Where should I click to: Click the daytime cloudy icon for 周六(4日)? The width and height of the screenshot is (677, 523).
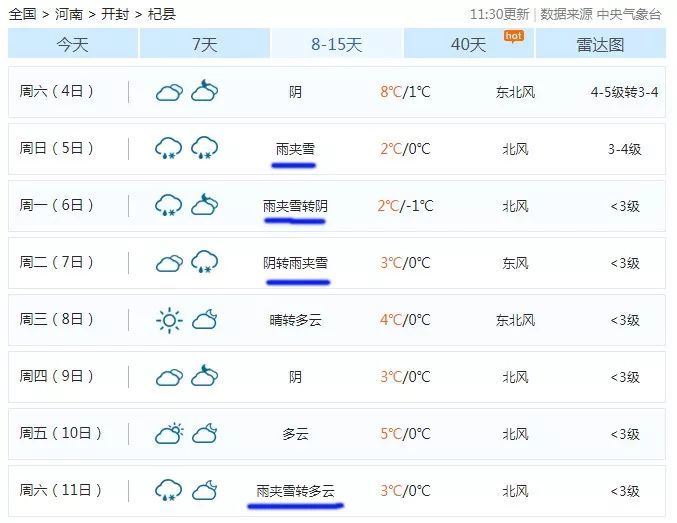169,92
